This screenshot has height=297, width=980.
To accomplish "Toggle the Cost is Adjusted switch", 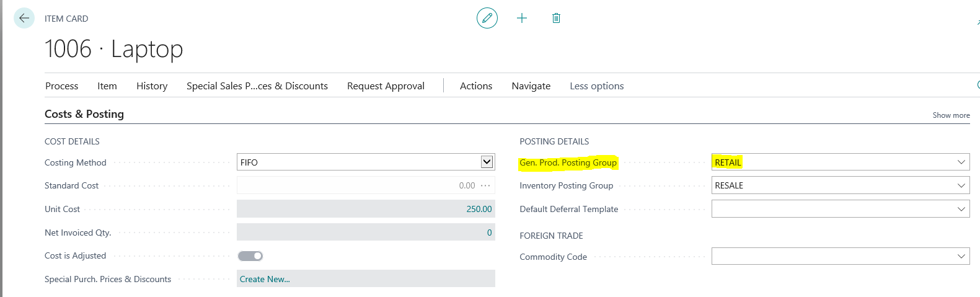I will pyautogui.click(x=250, y=256).
